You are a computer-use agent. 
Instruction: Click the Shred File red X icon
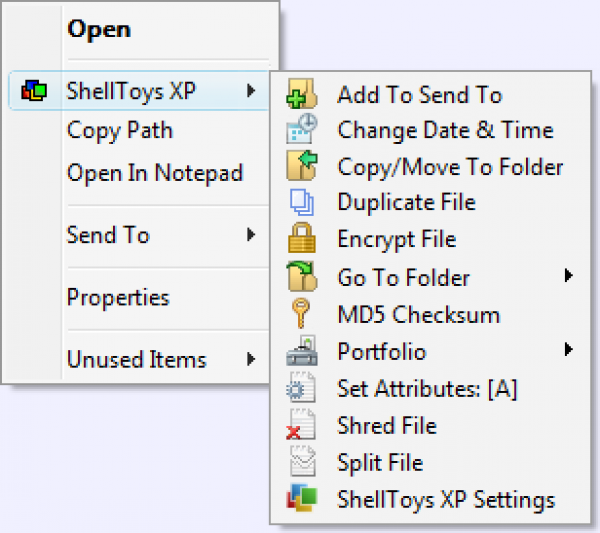[x=301, y=426]
